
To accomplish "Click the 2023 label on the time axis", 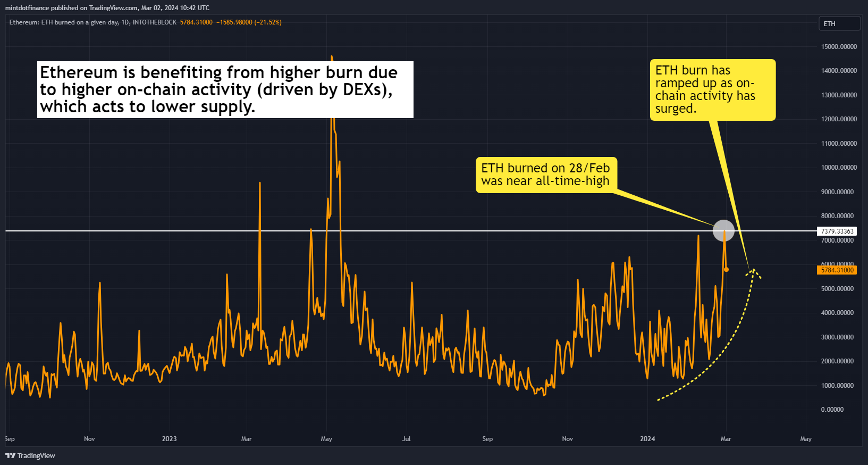I will tap(169, 439).
